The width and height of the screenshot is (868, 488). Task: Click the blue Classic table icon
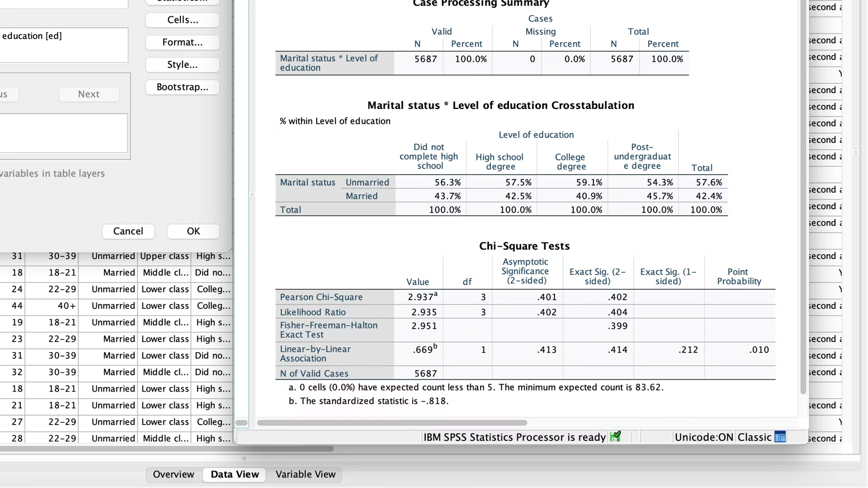click(x=780, y=437)
